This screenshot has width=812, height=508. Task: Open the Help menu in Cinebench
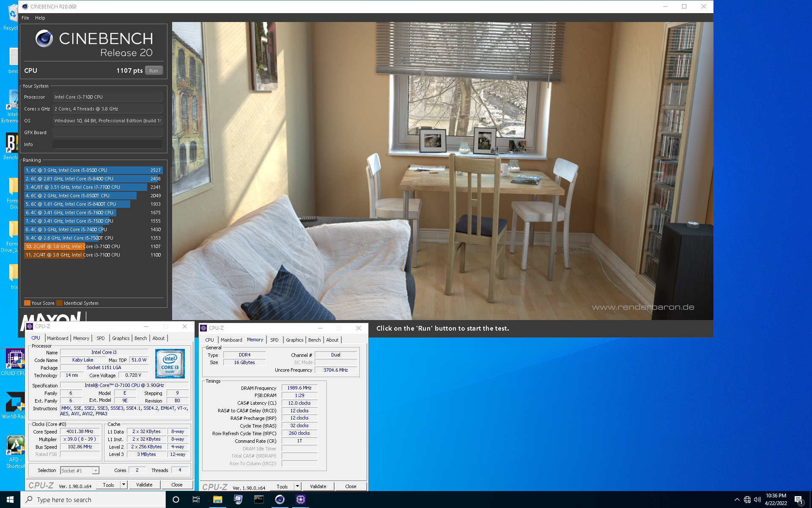[x=40, y=18]
